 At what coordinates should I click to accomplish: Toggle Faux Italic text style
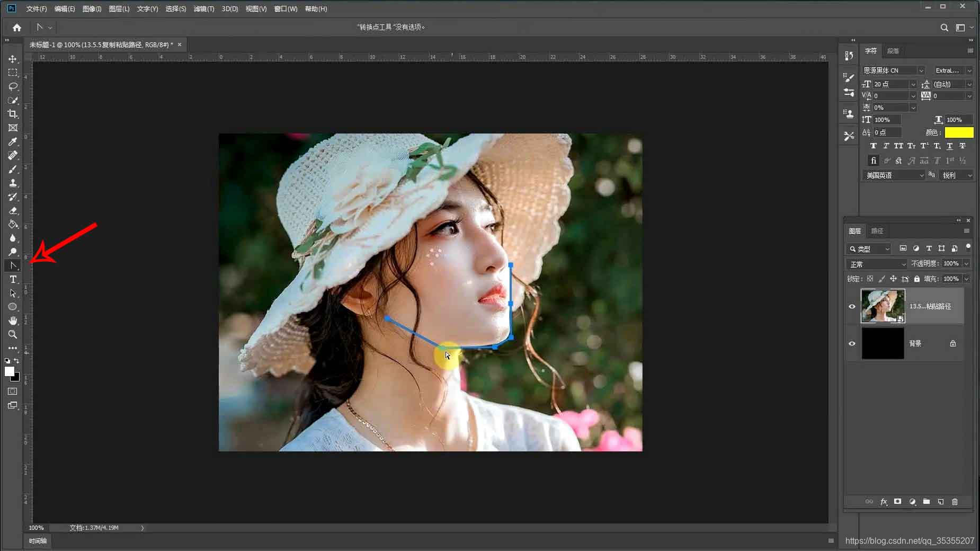886,146
